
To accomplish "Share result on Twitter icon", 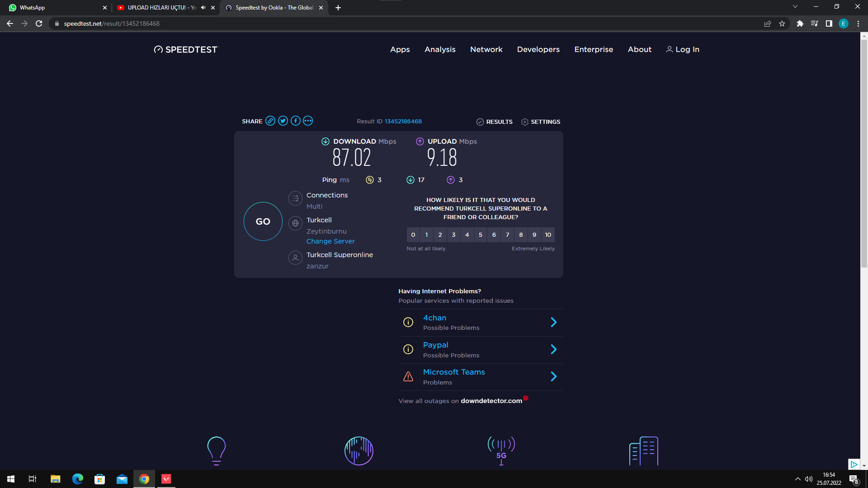I will [283, 121].
